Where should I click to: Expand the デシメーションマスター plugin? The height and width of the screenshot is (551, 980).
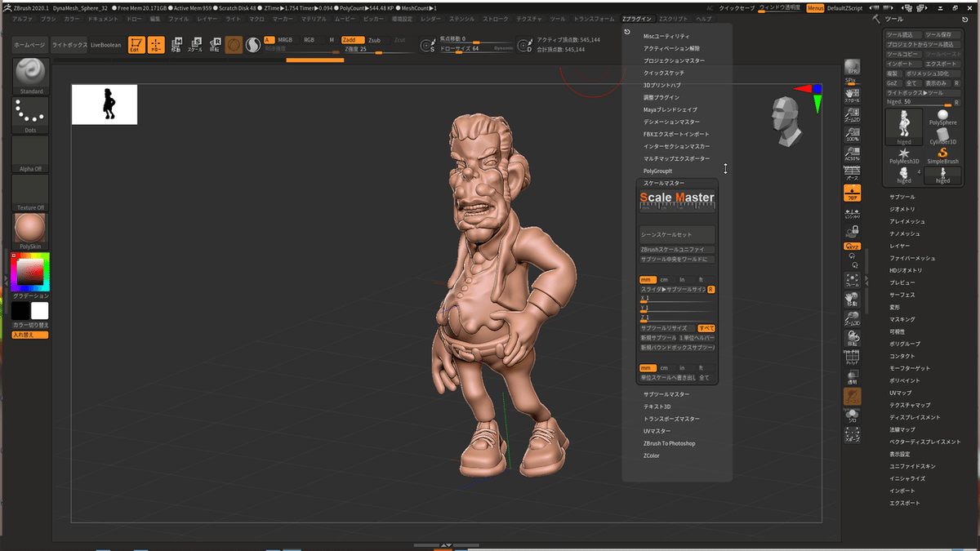671,122
